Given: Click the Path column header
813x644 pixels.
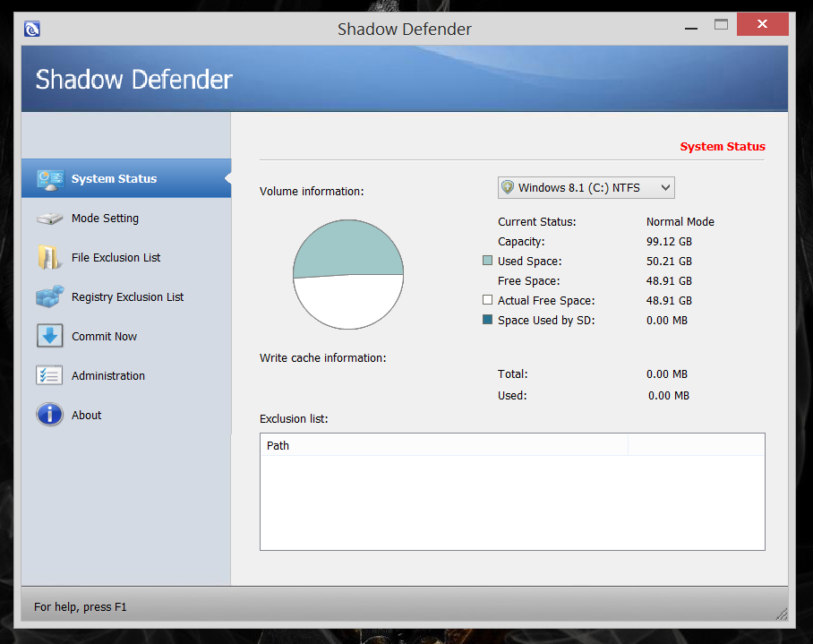Looking at the screenshot, I should [444, 445].
